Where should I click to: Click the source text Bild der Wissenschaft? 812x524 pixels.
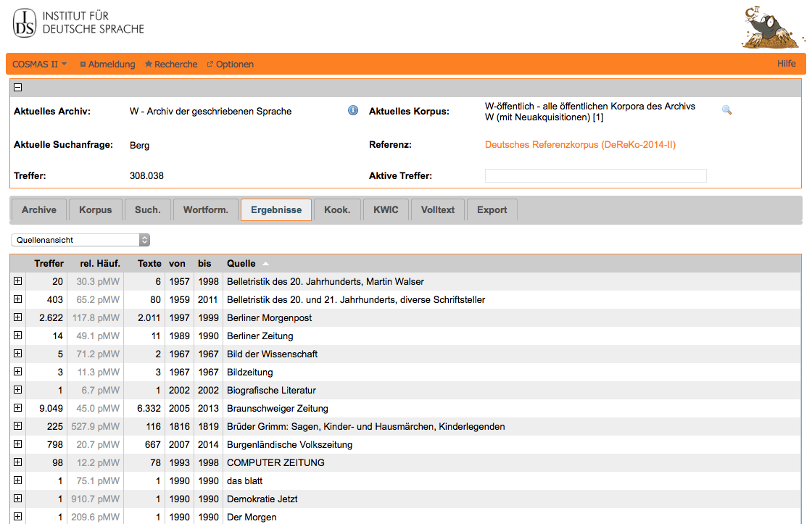pos(273,354)
